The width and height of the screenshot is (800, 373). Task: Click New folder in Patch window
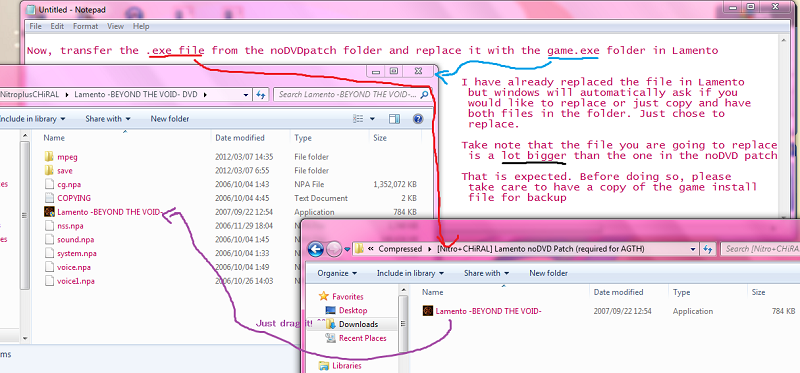point(548,273)
